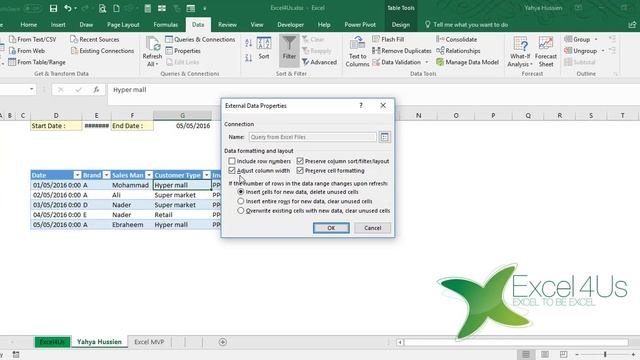Image resolution: width=640 pixels, height=360 pixels.
Task: Open Relationships manager
Action: click(458, 51)
